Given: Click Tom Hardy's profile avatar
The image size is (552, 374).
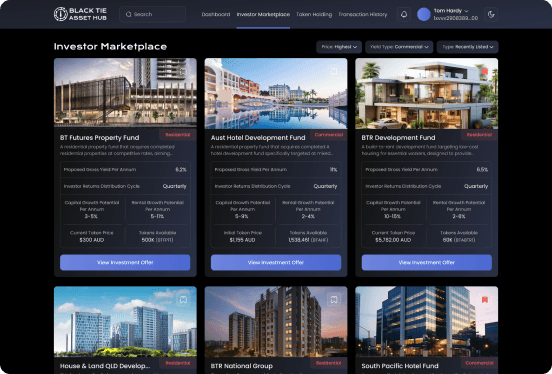Looking at the screenshot, I should point(424,14).
